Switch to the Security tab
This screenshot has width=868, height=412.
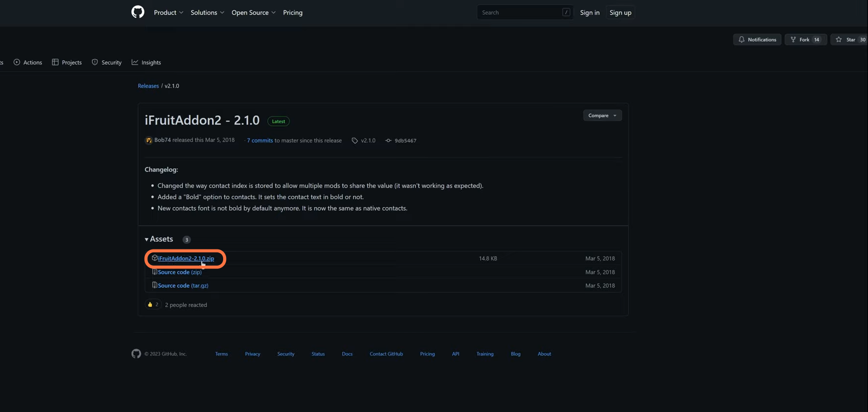(107, 62)
